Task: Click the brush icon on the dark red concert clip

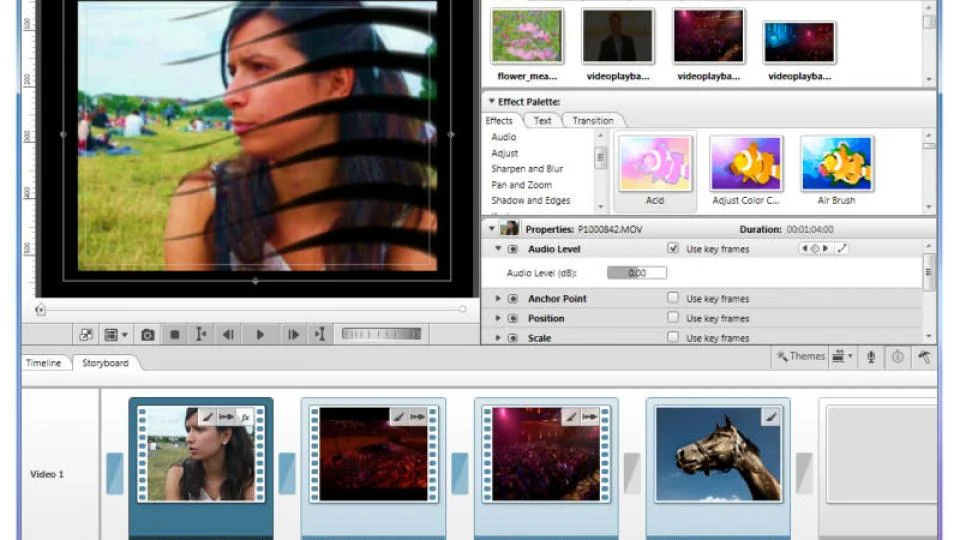Action: tap(399, 417)
